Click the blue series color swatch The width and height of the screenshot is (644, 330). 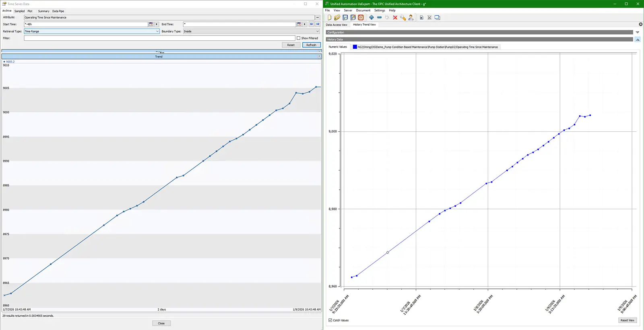pyautogui.click(x=355, y=47)
